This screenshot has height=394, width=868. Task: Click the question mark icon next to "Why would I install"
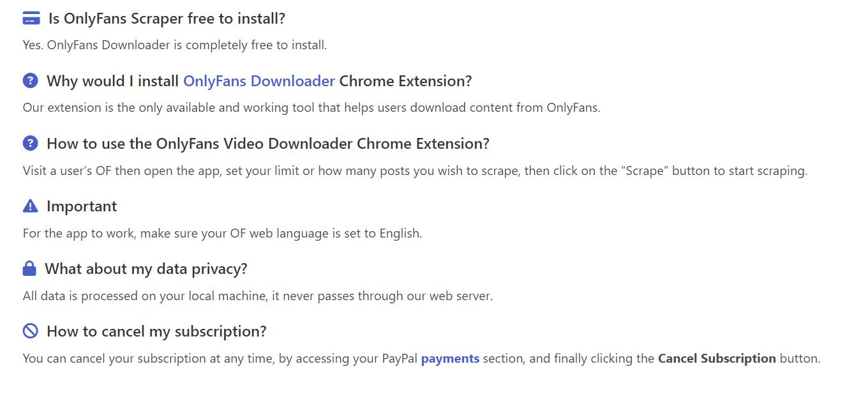pyautogui.click(x=30, y=81)
